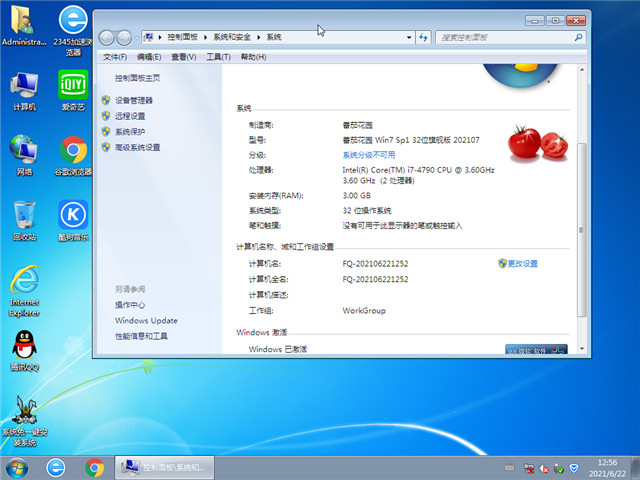Image resolution: width=640 pixels, height=480 pixels.
Task: Click 控制面板 in the address breadcrumb
Action: pos(182,37)
